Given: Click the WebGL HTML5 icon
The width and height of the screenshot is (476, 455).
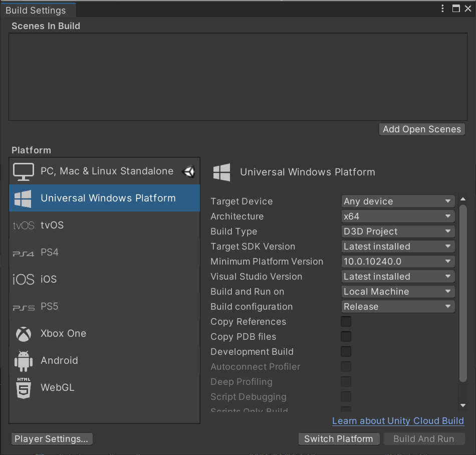Looking at the screenshot, I should [24, 388].
